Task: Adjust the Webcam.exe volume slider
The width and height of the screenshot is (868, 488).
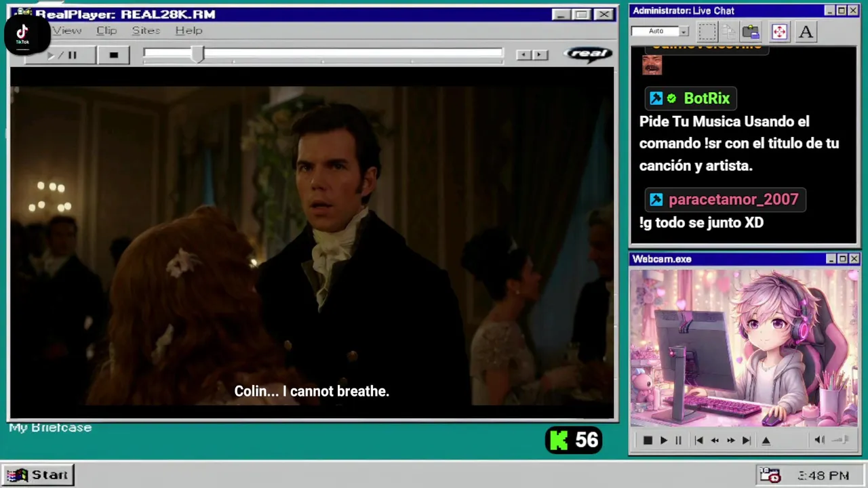Action: click(841, 440)
